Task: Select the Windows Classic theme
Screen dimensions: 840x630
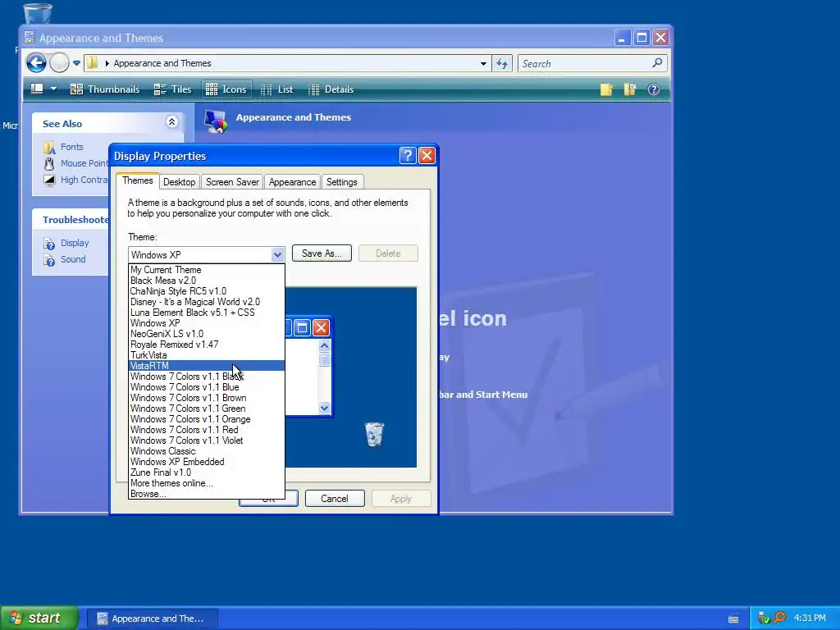Action: 207,452
